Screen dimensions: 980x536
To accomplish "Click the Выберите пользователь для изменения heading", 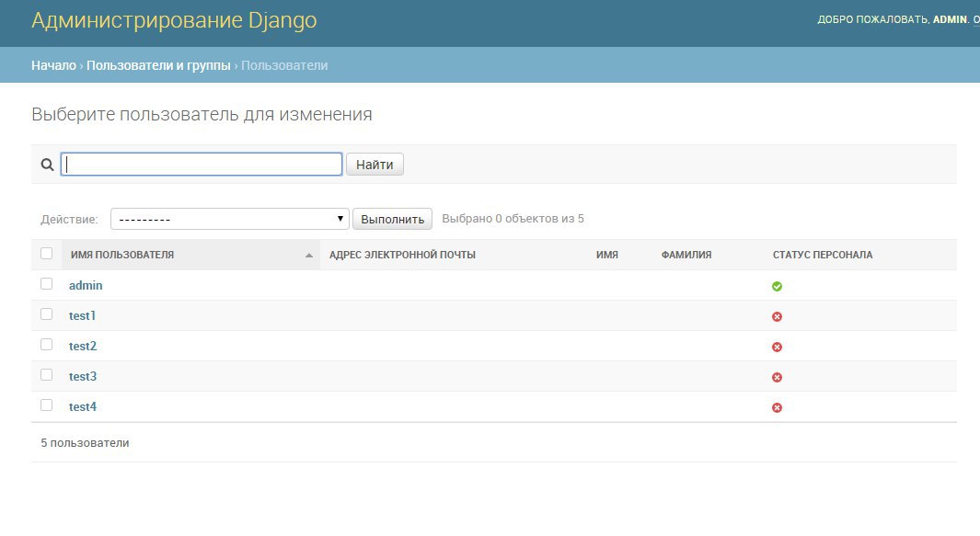I will 202,114.
